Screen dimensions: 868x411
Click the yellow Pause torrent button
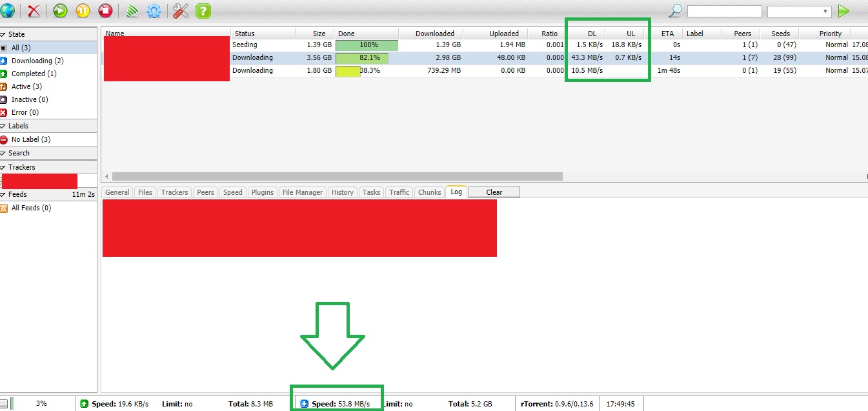coord(83,10)
